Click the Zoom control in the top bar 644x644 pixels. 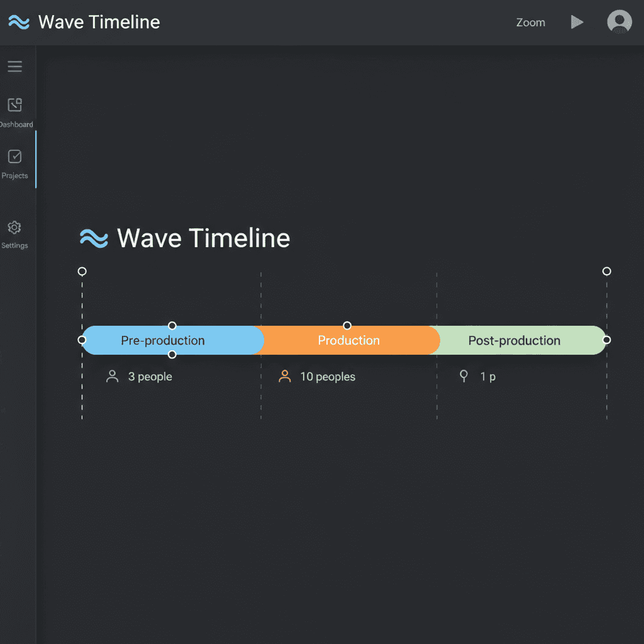530,22
